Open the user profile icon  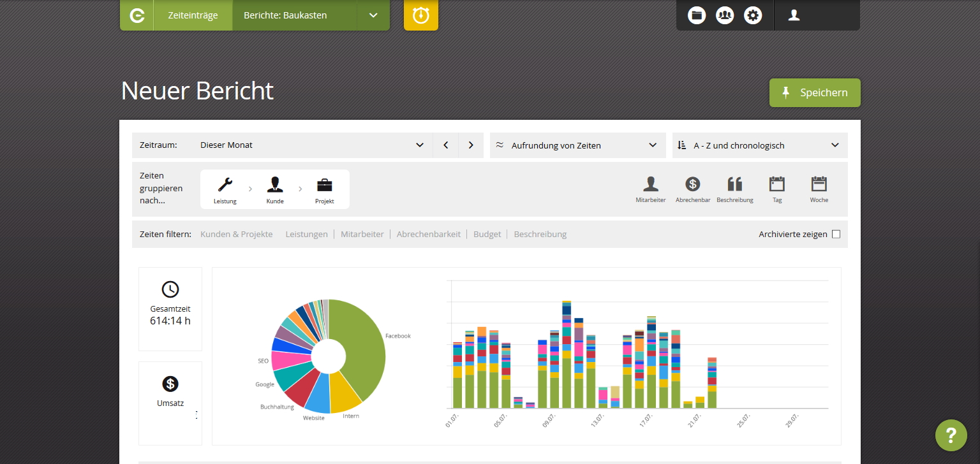tap(794, 15)
